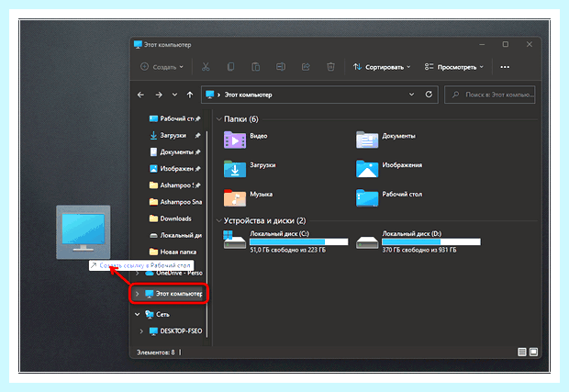This screenshot has width=569, height=392.
Task: Open the Загрузки folder in main pane
Action: (x=250, y=169)
